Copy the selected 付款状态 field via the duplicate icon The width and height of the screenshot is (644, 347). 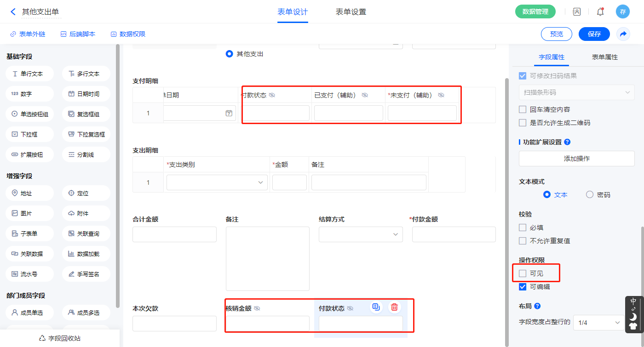376,307
